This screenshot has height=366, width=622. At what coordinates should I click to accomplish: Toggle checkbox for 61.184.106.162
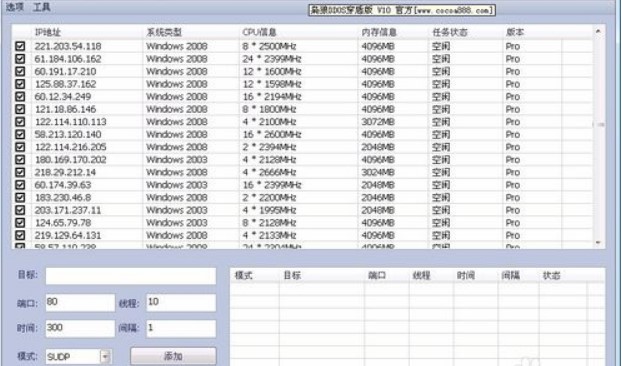tap(20, 59)
